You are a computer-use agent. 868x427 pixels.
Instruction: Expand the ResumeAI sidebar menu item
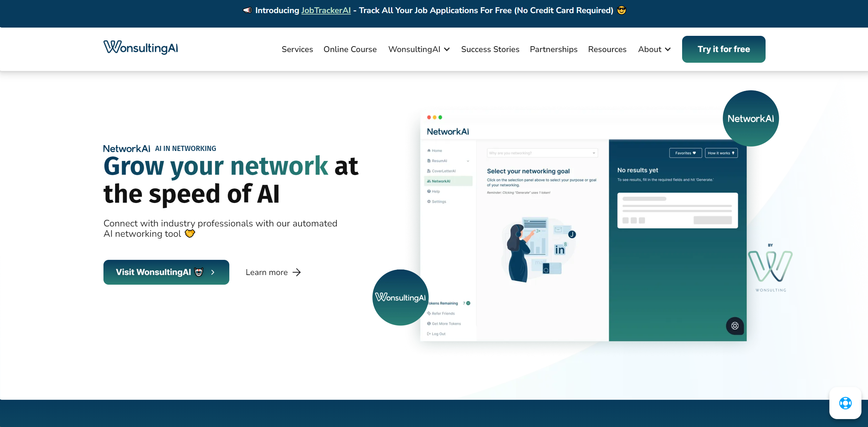[x=468, y=161]
